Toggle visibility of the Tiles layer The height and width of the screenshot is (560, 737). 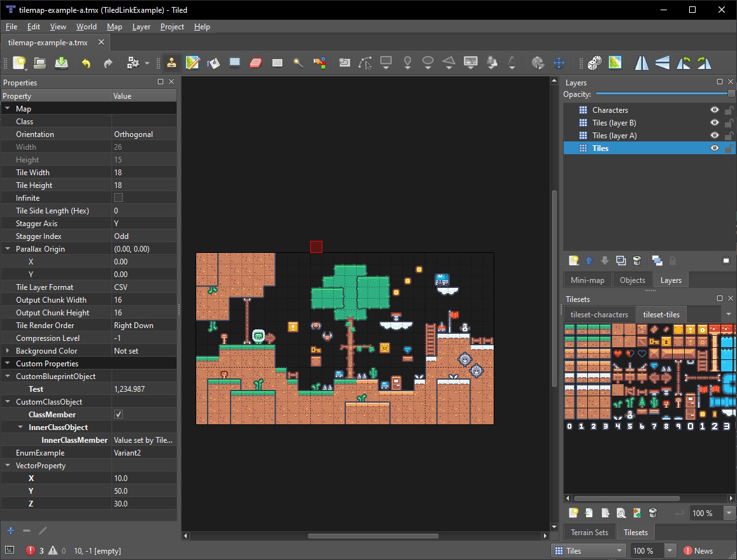pyautogui.click(x=715, y=148)
